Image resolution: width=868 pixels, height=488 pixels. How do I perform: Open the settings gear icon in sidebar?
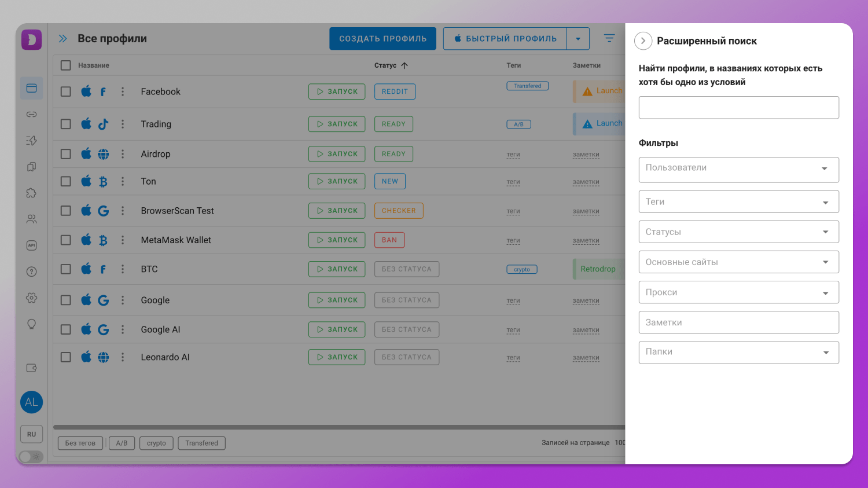click(31, 298)
